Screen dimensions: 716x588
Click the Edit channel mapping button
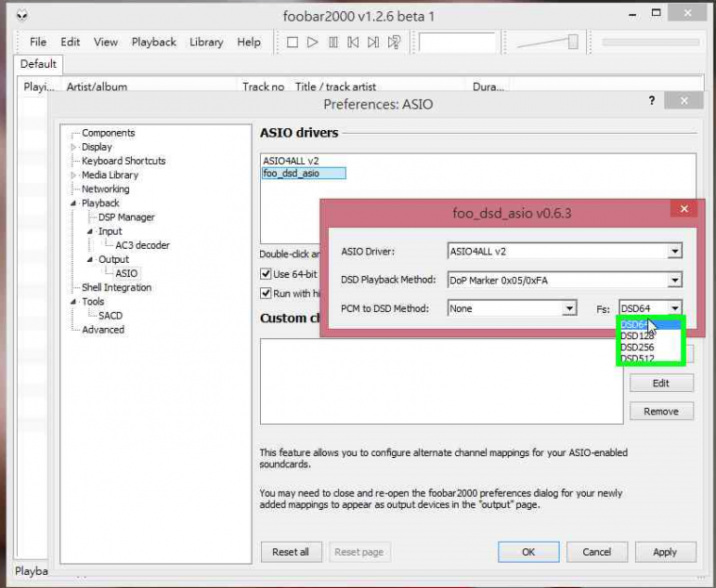[661, 383]
